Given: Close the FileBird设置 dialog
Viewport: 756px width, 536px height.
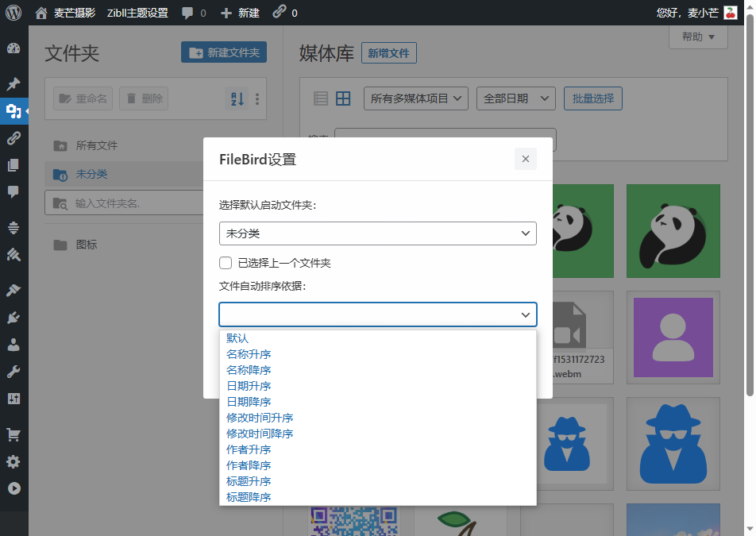Looking at the screenshot, I should click(526, 159).
